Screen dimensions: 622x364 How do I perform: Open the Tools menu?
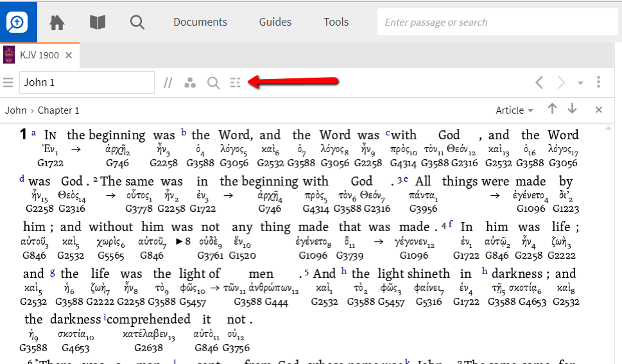click(336, 22)
